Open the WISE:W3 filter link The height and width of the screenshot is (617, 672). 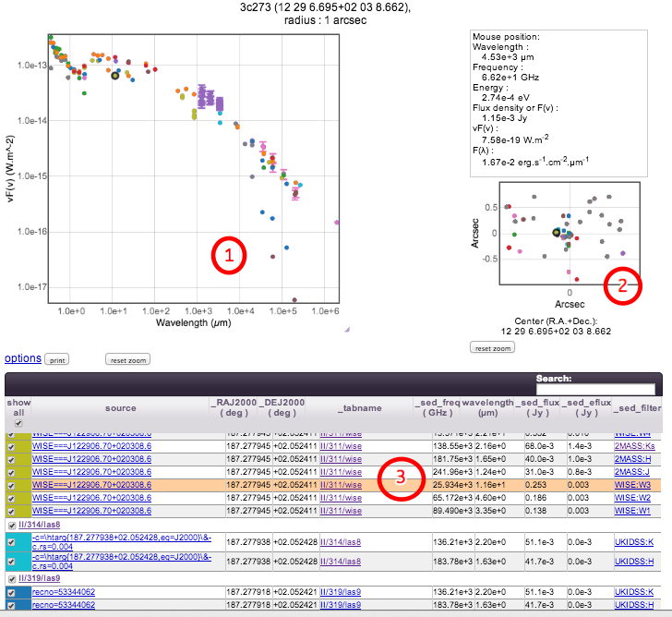click(634, 485)
